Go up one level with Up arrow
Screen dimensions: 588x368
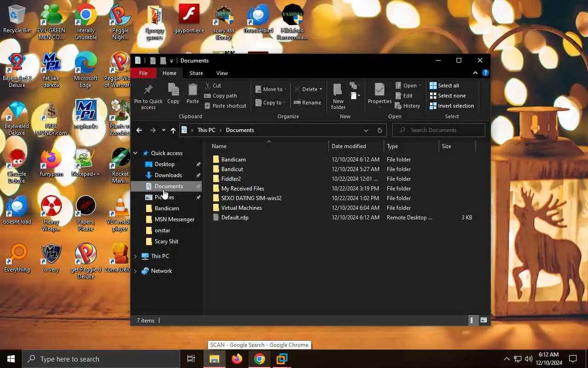click(x=173, y=130)
